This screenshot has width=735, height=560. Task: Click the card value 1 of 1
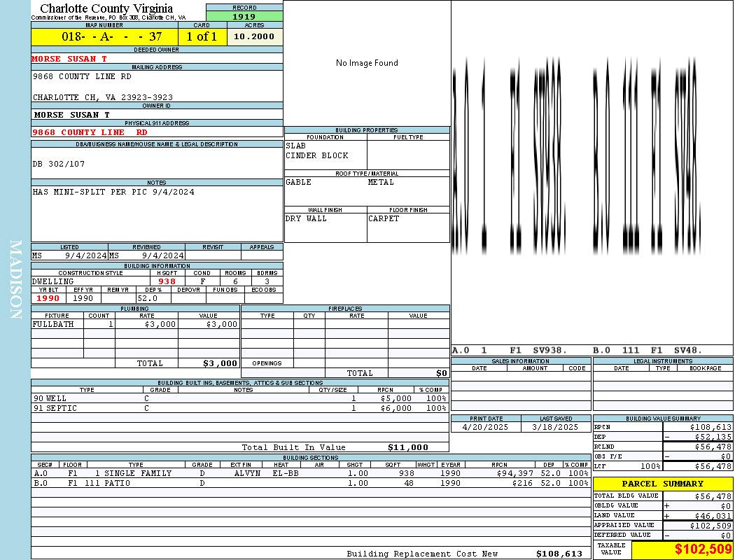pos(202,36)
